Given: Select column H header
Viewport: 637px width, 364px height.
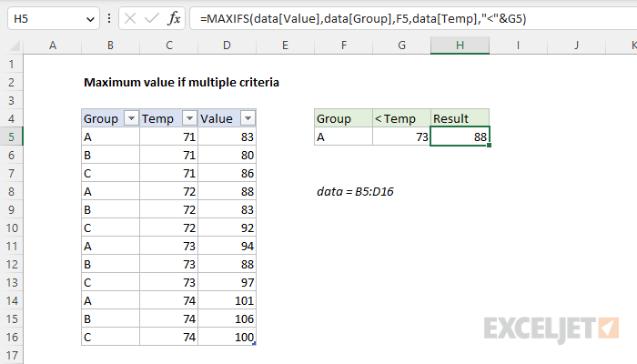Looking at the screenshot, I should coord(460,45).
